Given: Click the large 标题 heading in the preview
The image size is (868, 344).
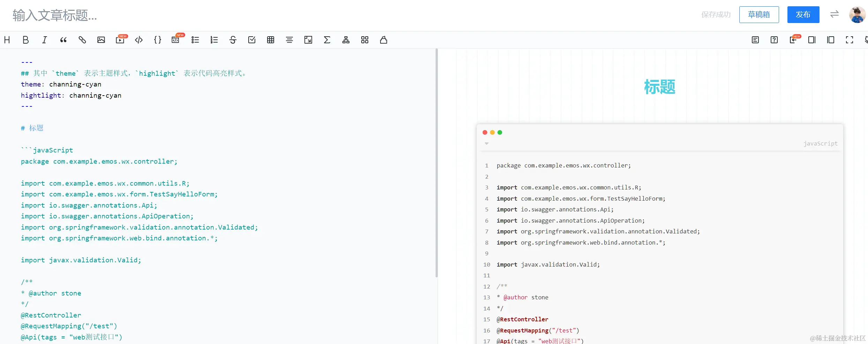Looking at the screenshot, I should (x=659, y=87).
